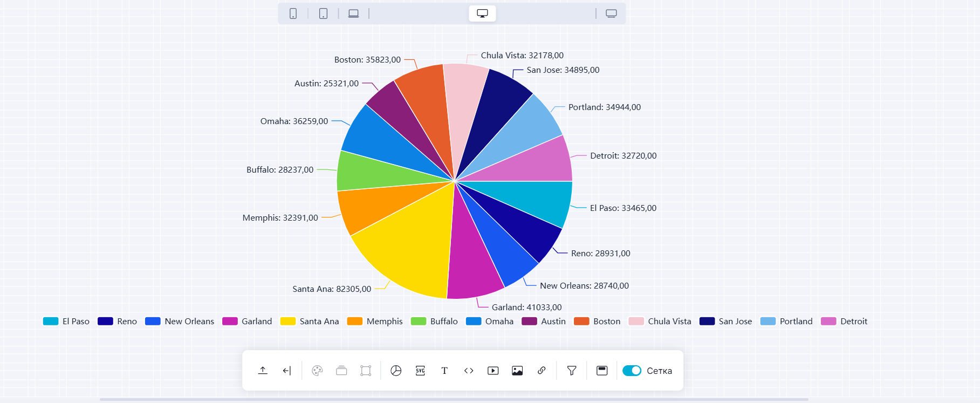
Task: Toggle El Paso legend item
Action: [x=66, y=322]
